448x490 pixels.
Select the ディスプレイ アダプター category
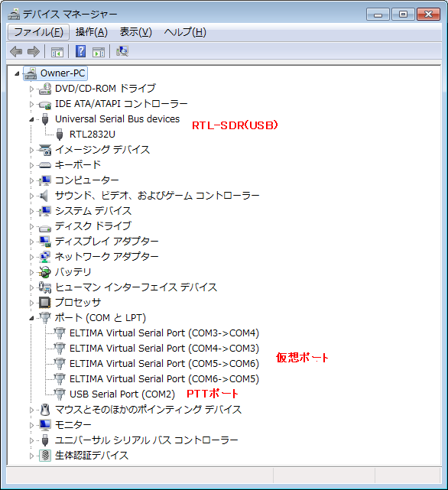(106, 242)
